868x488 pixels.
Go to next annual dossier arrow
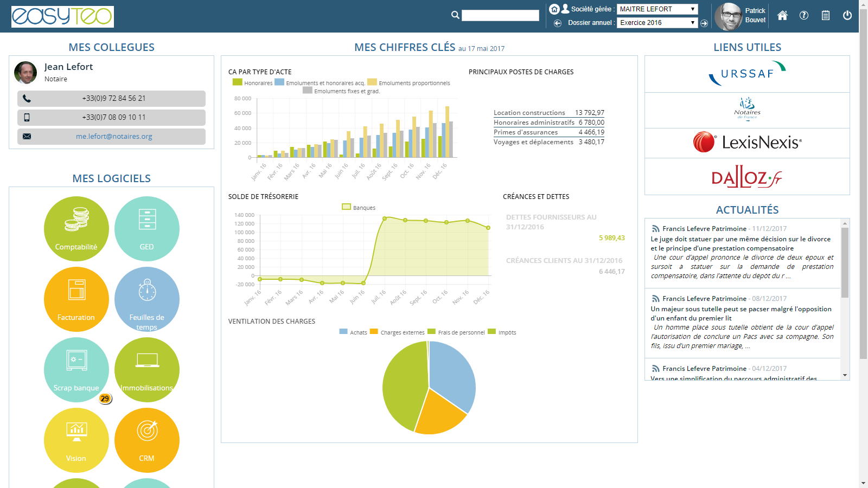704,23
